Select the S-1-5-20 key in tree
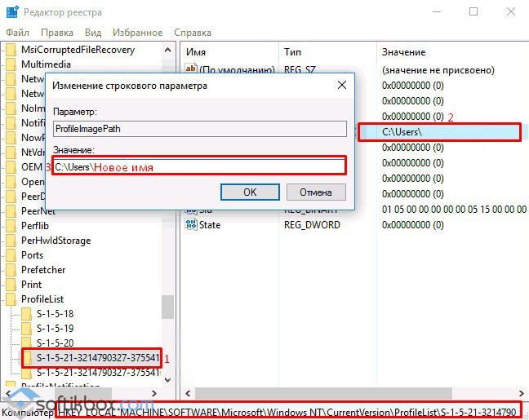529x420 pixels. coord(55,343)
